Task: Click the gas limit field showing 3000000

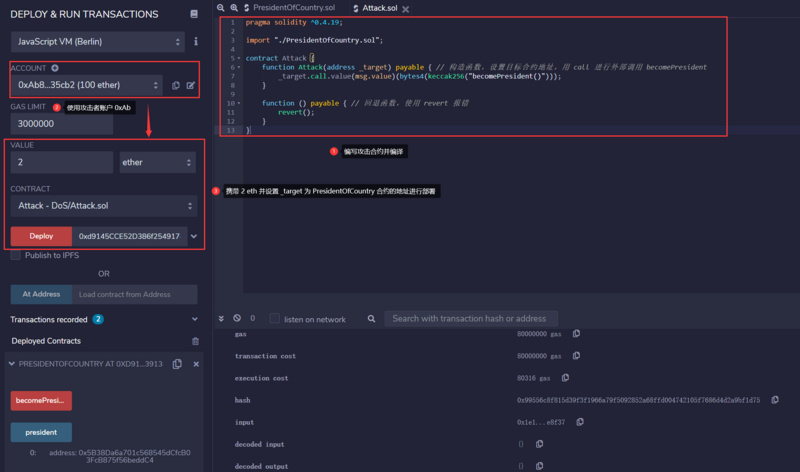Action: pos(62,123)
